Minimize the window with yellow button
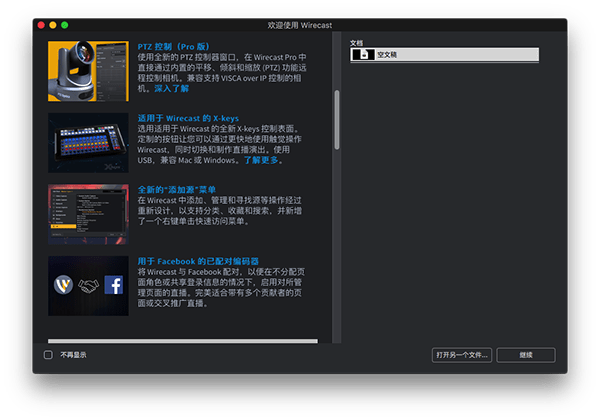 (53, 25)
